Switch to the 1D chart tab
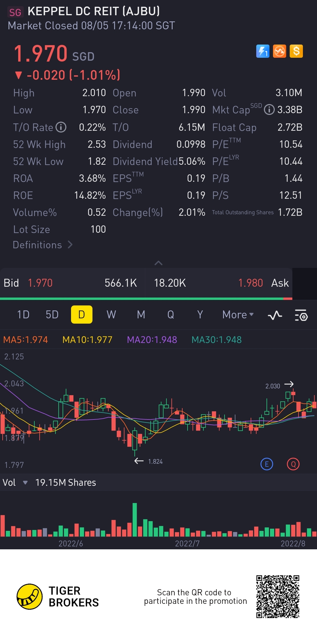The image size is (317, 644). coord(23,315)
